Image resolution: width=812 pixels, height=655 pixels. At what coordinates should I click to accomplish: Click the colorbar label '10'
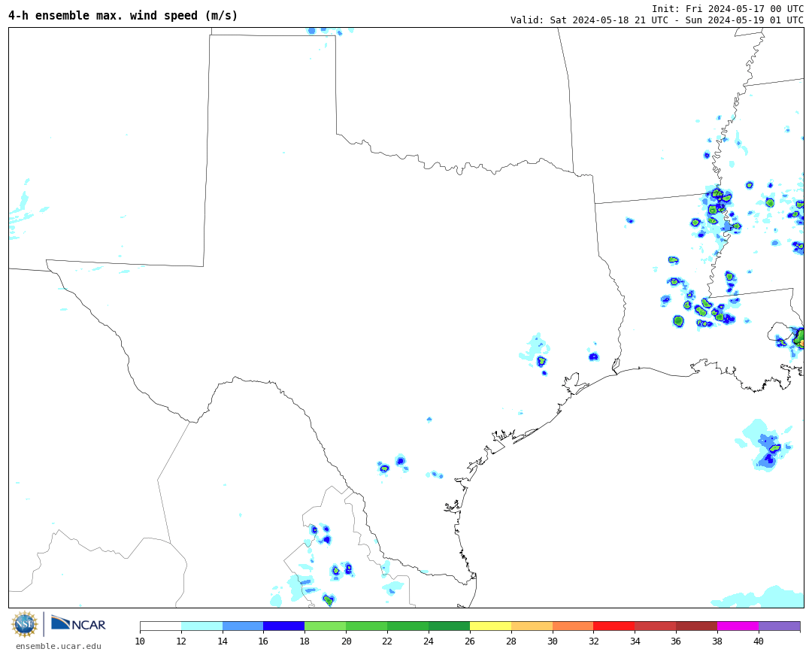coord(140,641)
